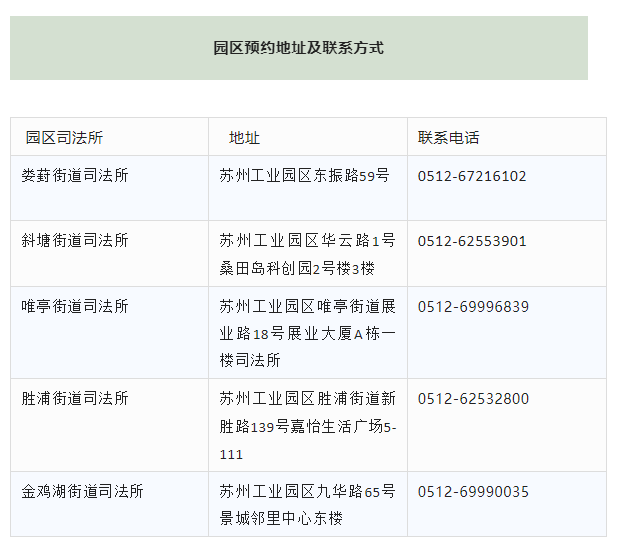
Task: Tap phone number 0512-69990035
Action: tap(473, 492)
